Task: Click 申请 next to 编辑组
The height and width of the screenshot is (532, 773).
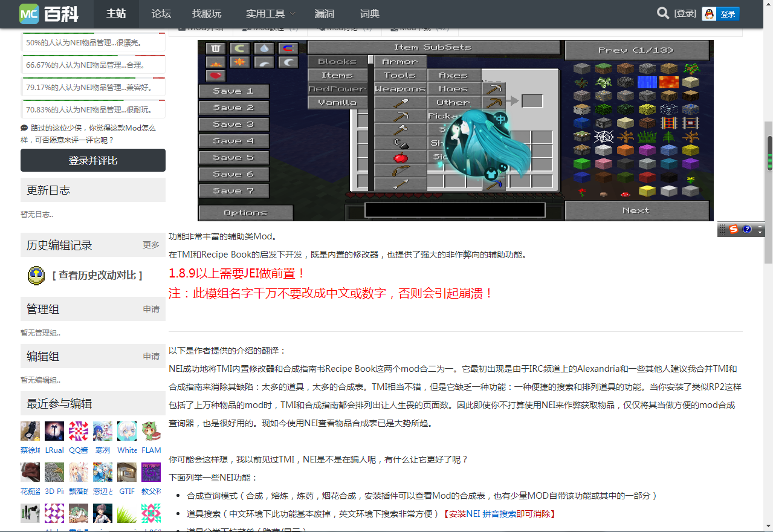Action: click(x=151, y=356)
